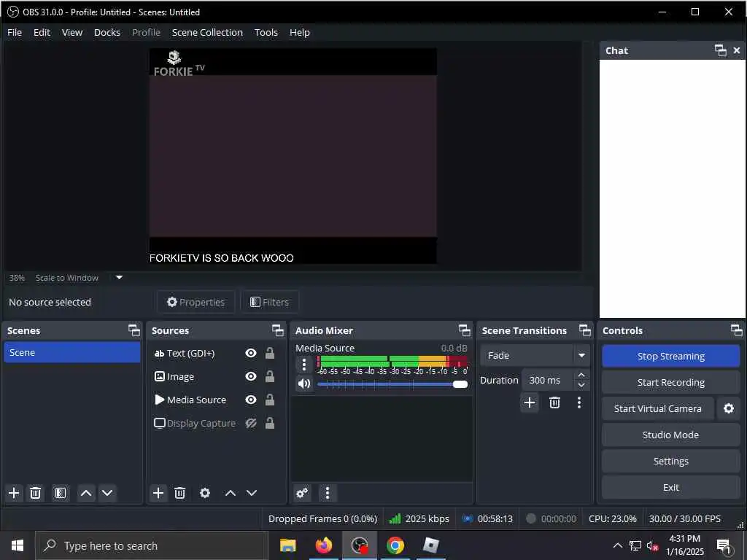Enter Studio Mode

[671, 435]
